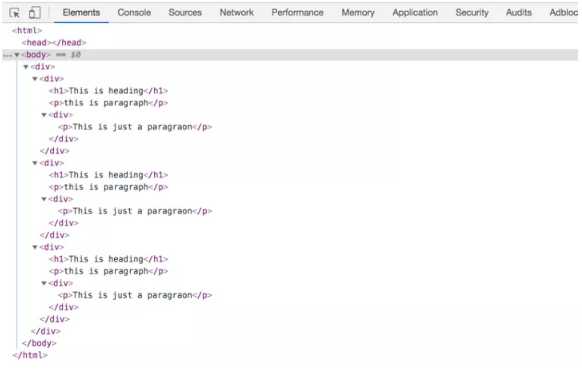This screenshot has width=582, height=374.
Task: Collapse the innermost div of third block
Action: click(x=44, y=283)
